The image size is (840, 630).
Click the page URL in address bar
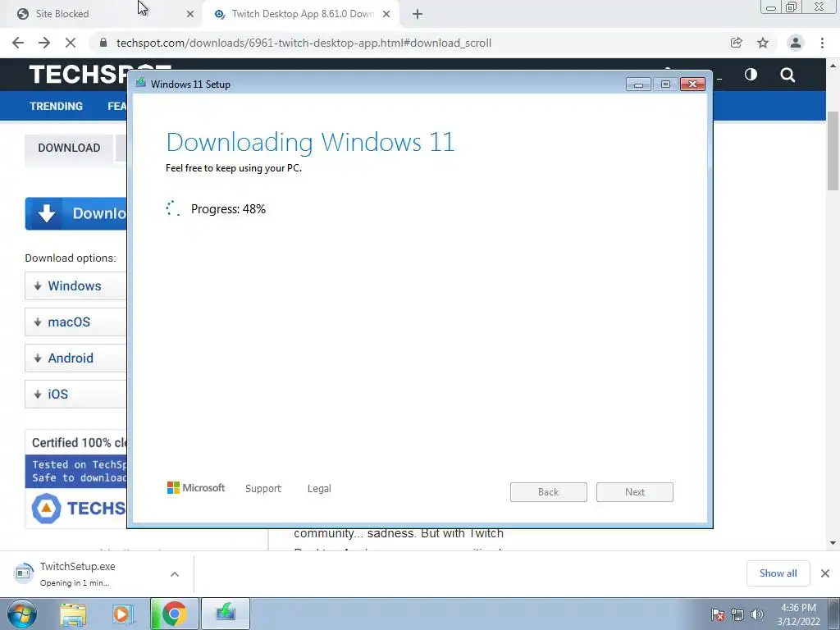click(x=304, y=43)
